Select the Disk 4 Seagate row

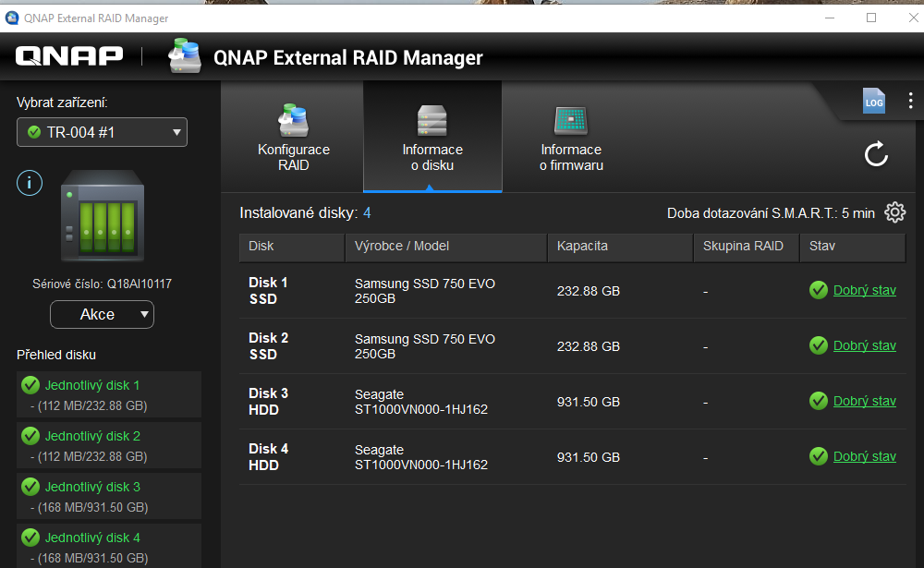click(462, 456)
